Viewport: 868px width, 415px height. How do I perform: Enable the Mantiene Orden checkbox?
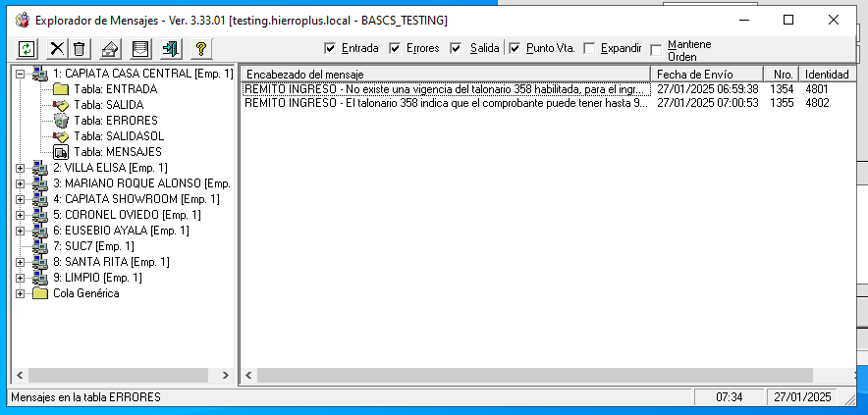[656, 50]
